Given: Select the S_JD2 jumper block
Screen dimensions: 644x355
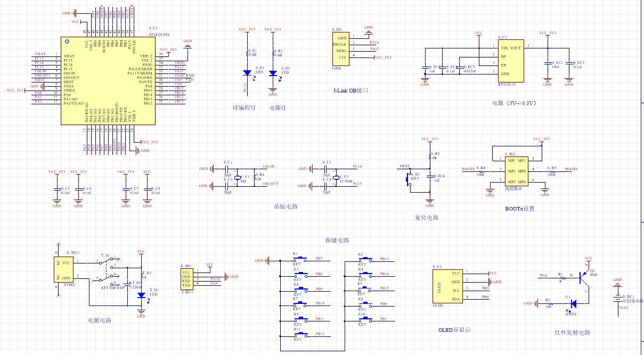Looking at the screenshot, I should tap(516, 171).
